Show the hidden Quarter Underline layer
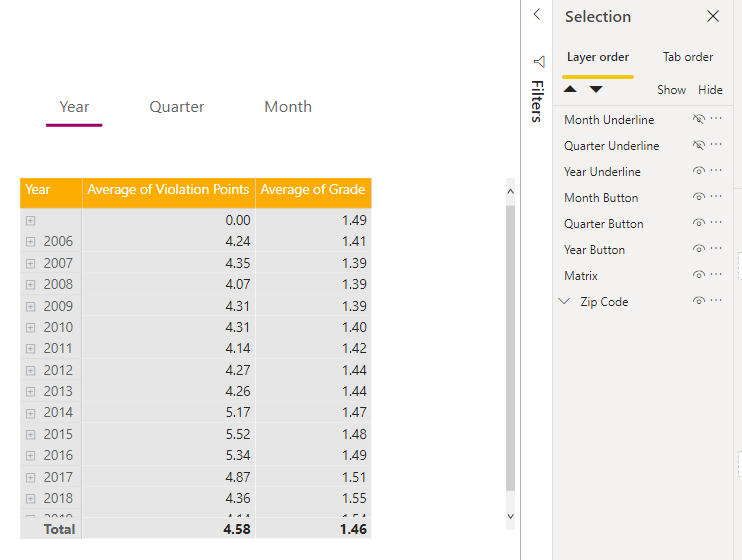Viewport: 742px width, 560px height. click(699, 145)
